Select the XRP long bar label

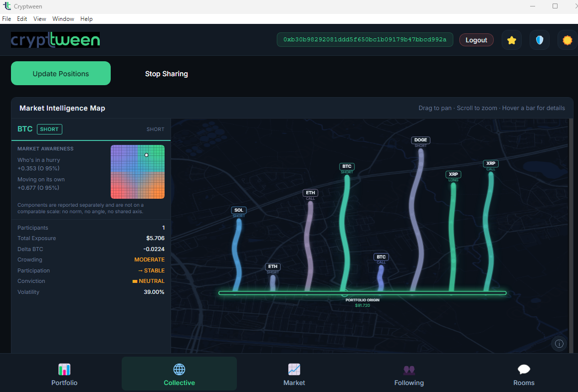tap(453, 174)
